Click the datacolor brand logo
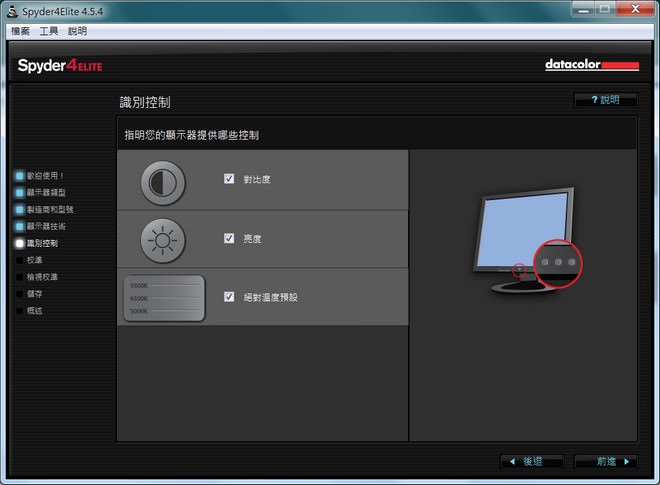This screenshot has width=660, height=485. (x=591, y=66)
